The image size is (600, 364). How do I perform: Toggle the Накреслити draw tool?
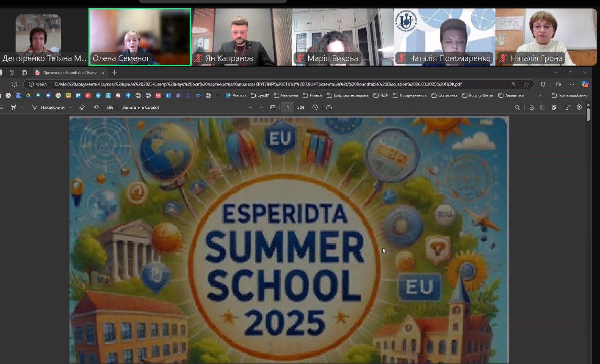(x=49, y=108)
